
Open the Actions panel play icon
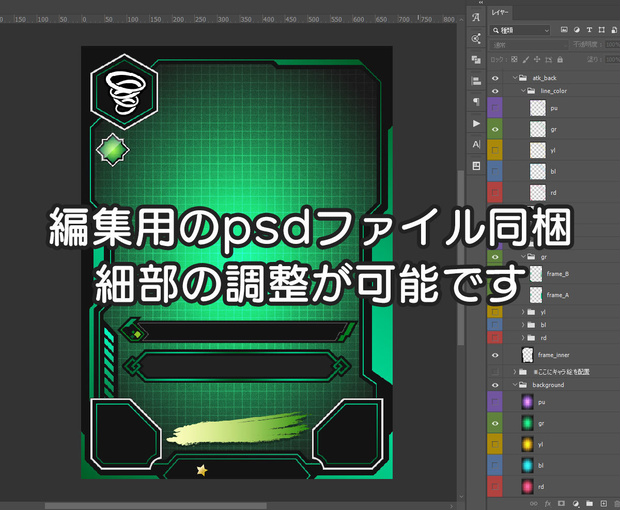476,123
